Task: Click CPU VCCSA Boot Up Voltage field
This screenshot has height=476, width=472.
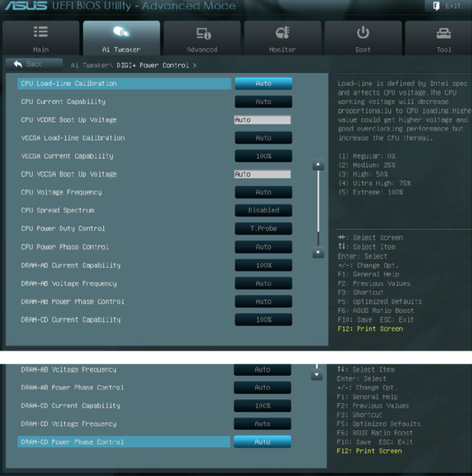Action: click(262, 174)
